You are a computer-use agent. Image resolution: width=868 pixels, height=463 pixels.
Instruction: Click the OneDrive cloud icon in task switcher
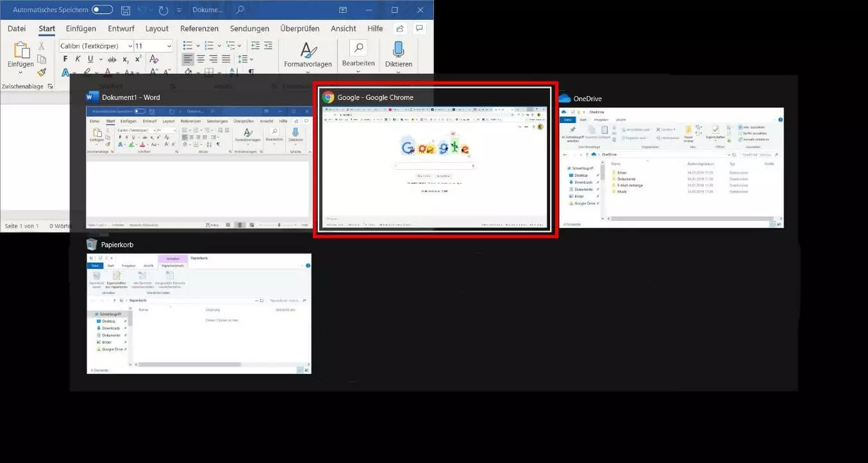[x=564, y=99]
